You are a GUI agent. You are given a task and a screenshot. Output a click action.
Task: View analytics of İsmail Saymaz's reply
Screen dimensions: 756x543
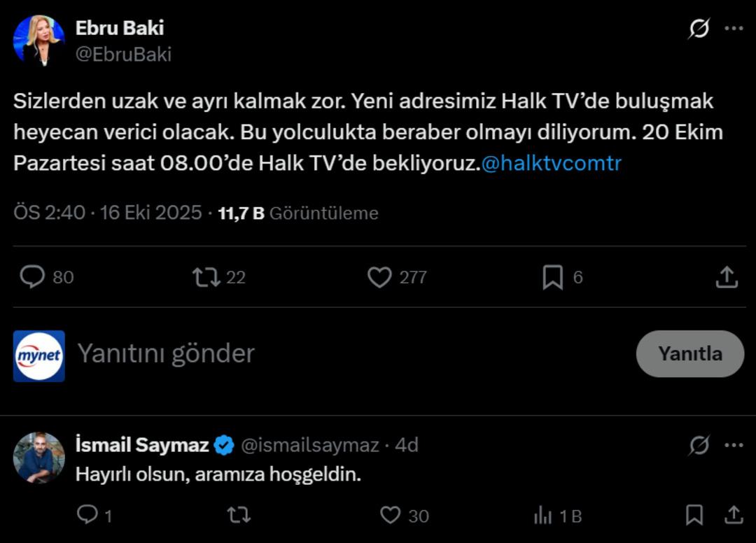543,516
